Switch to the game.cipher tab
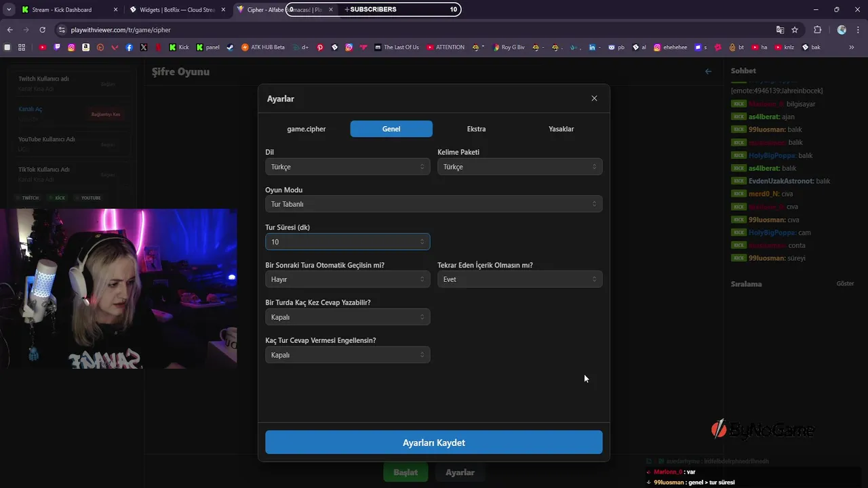 [x=307, y=129]
